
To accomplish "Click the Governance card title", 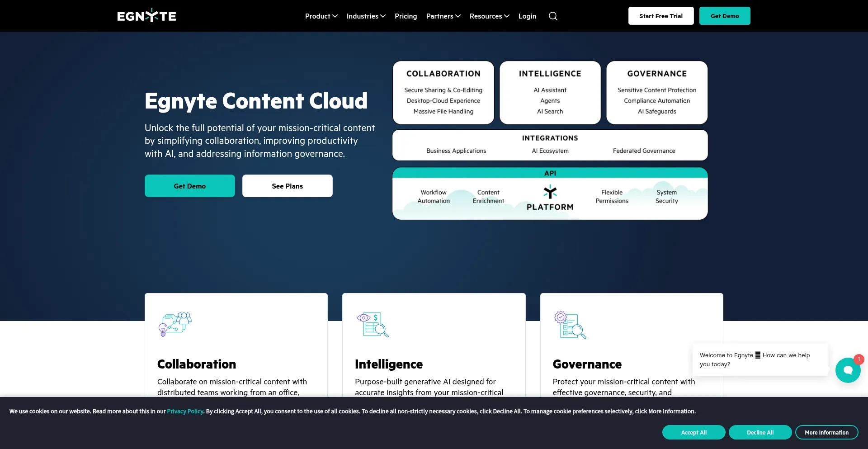I will click(587, 364).
